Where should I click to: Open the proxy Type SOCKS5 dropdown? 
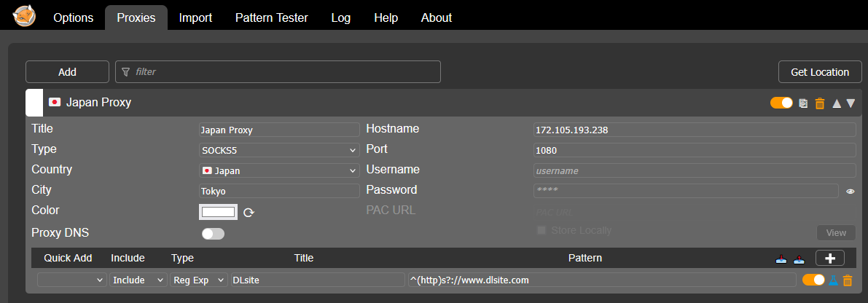pos(279,150)
